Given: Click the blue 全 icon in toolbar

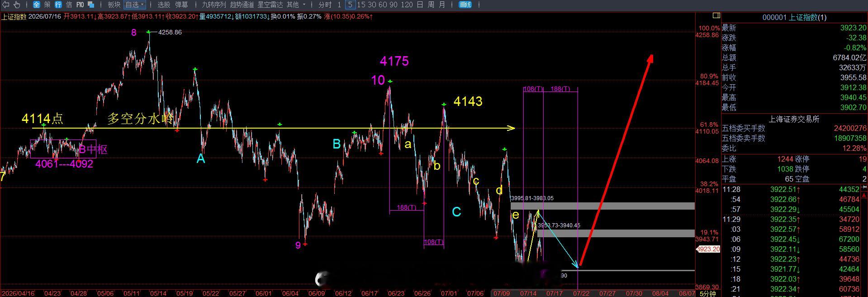Looking at the screenshot, I should (37, 5).
